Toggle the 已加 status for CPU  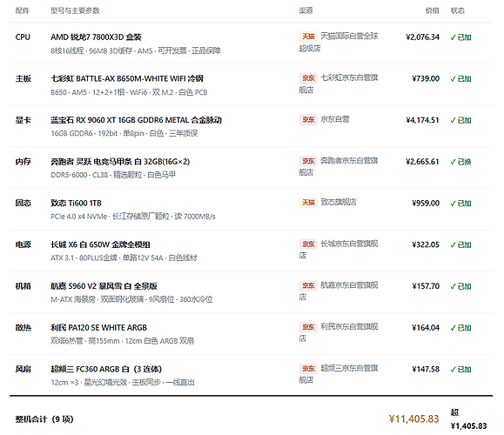click(460, 37)
